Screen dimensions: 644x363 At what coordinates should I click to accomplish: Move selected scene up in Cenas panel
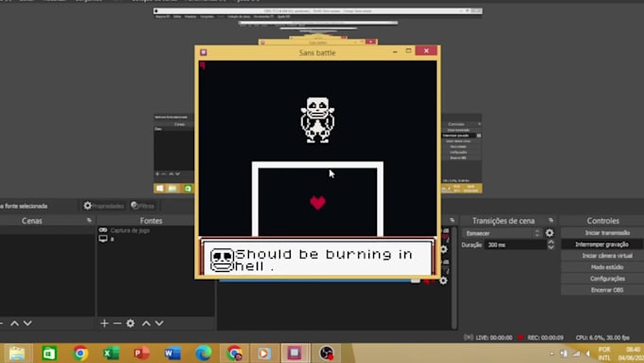[x=14, y=323]
